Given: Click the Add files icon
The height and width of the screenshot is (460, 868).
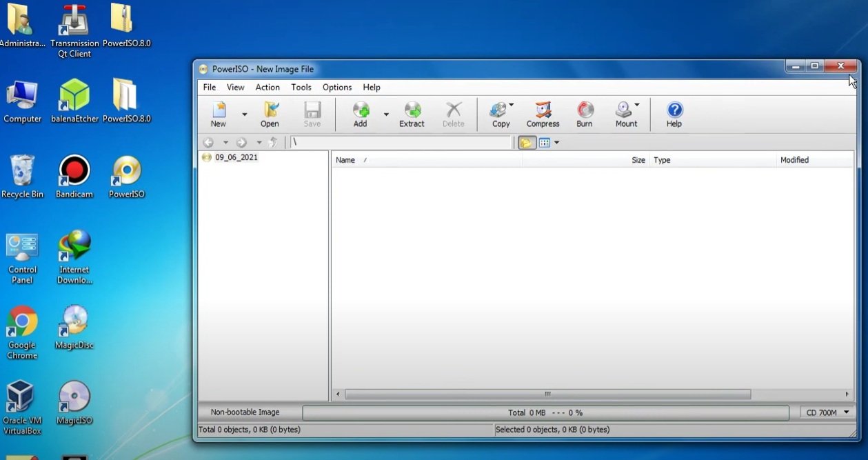Looking at the screenshot, I should tap(360, 114).
